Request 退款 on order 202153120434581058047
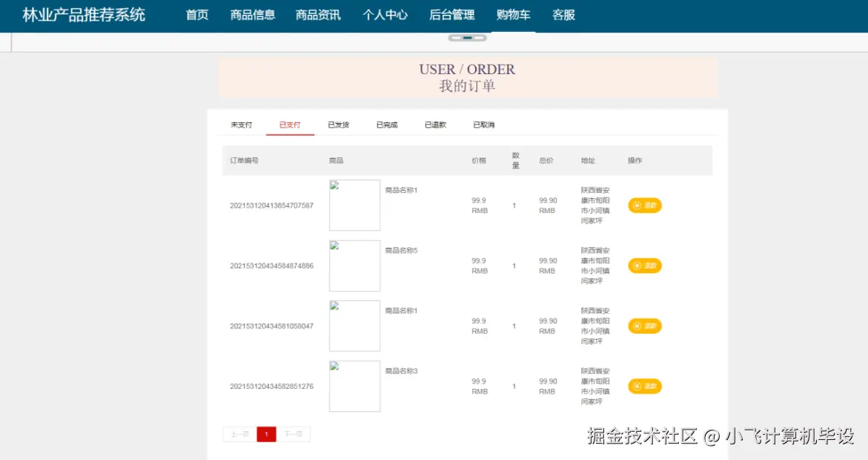Screen dimensions: 868x460 [644, 326]
